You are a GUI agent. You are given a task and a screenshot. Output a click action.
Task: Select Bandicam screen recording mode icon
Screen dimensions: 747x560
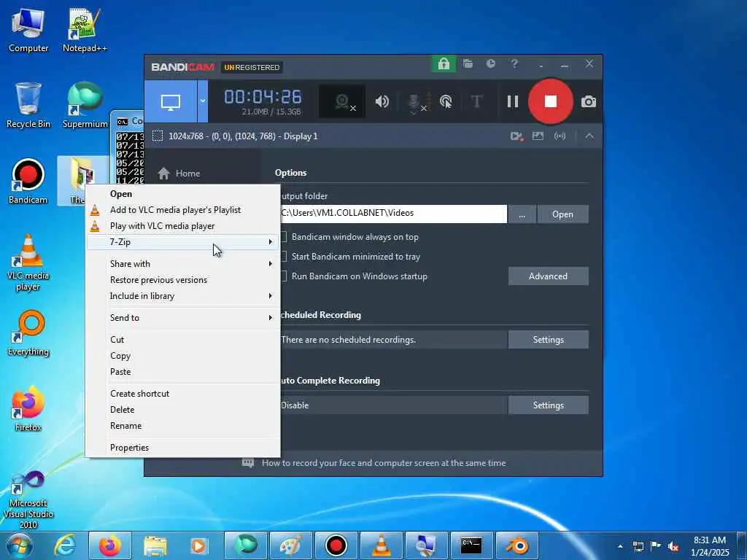pyautogui.click(x=171, y=101)
